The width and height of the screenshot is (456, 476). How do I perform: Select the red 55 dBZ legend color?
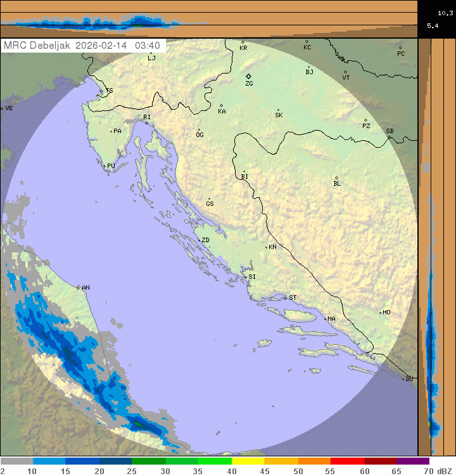347,461
